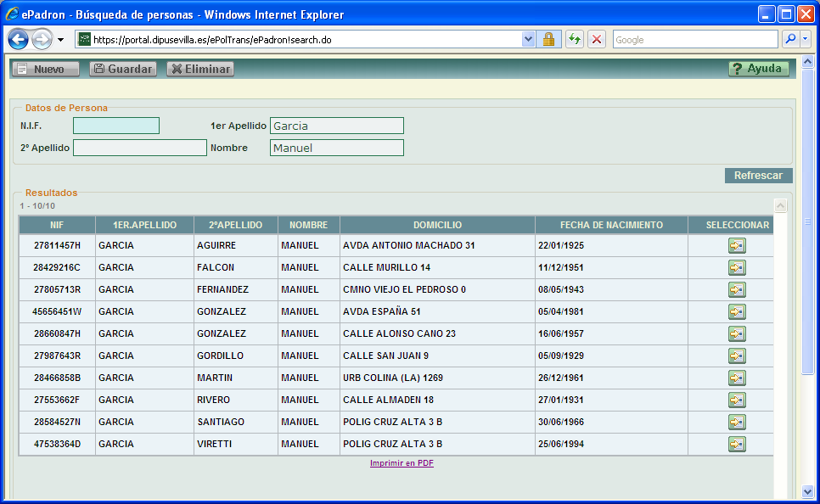Pick select icon for NIF 28466858B
The image size is (820, 504).
737,378
